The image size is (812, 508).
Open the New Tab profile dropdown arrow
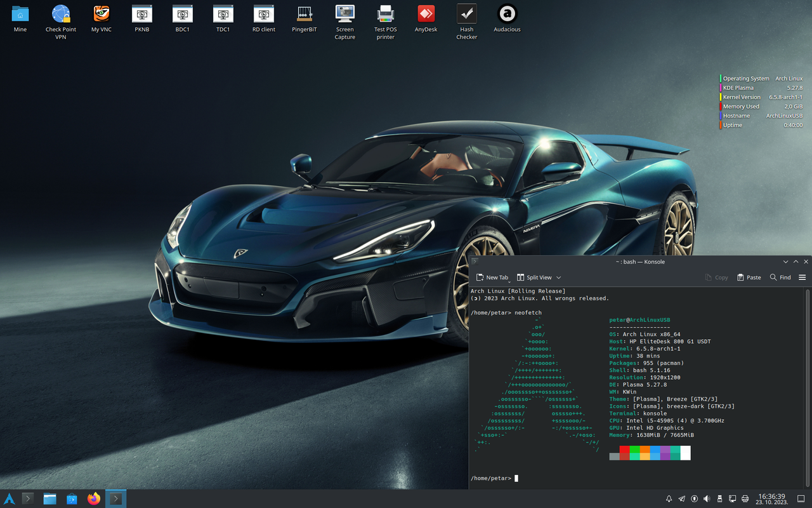pos(509,281)
